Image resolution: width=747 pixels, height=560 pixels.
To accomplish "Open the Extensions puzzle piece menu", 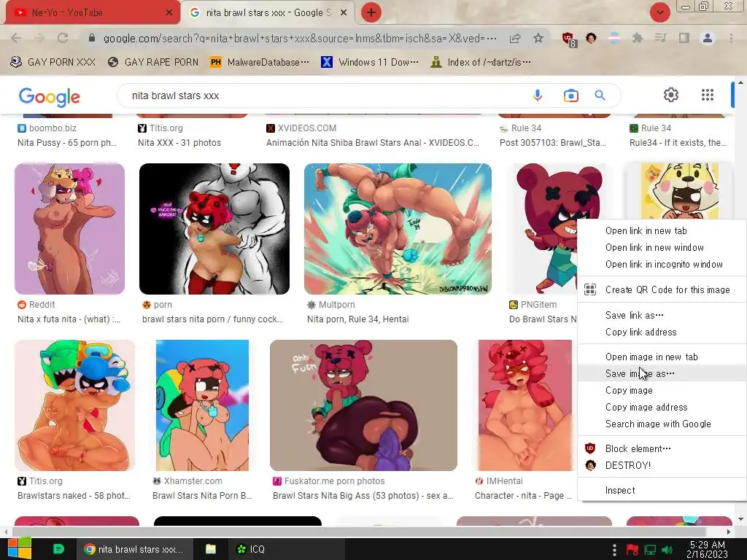I will click(638, 38).
